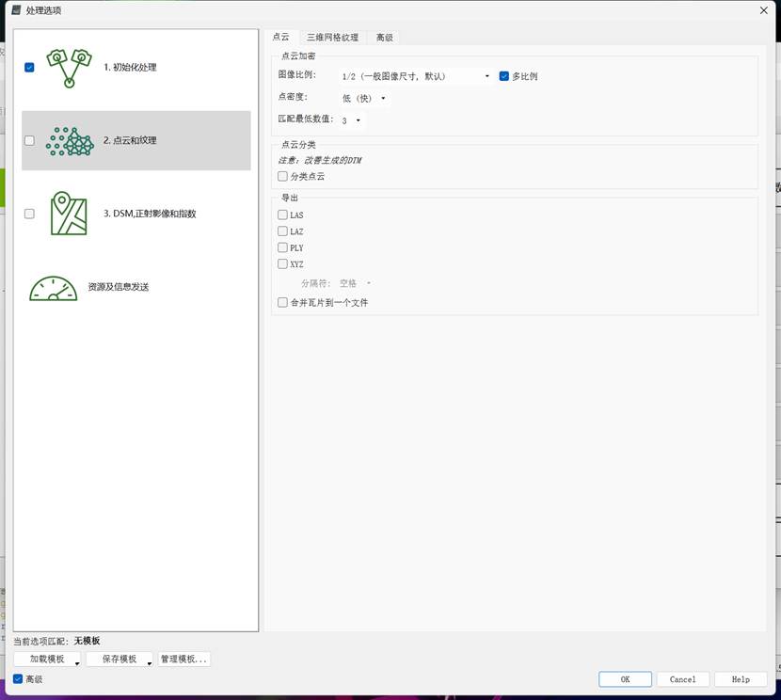The image size is (781, 700).
Task: Open the 分隔符 delimiter dropdown
Action: pos(356,283)
